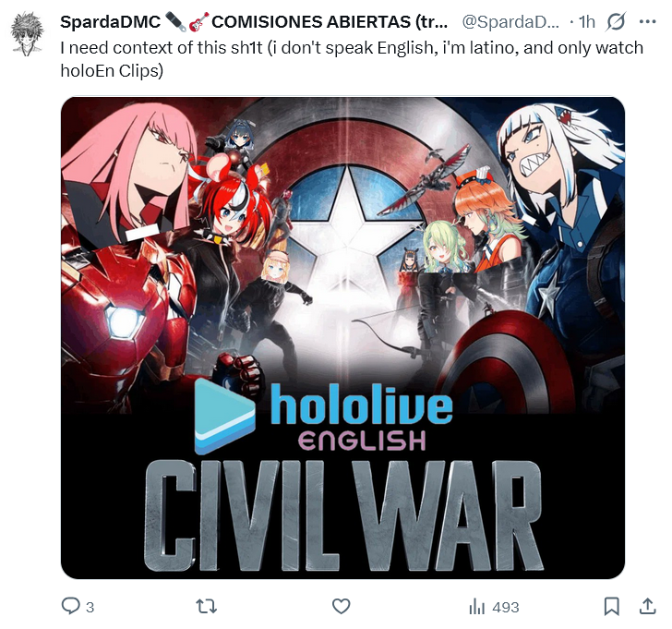Open the reply composer via speech bubble icon

70,606
